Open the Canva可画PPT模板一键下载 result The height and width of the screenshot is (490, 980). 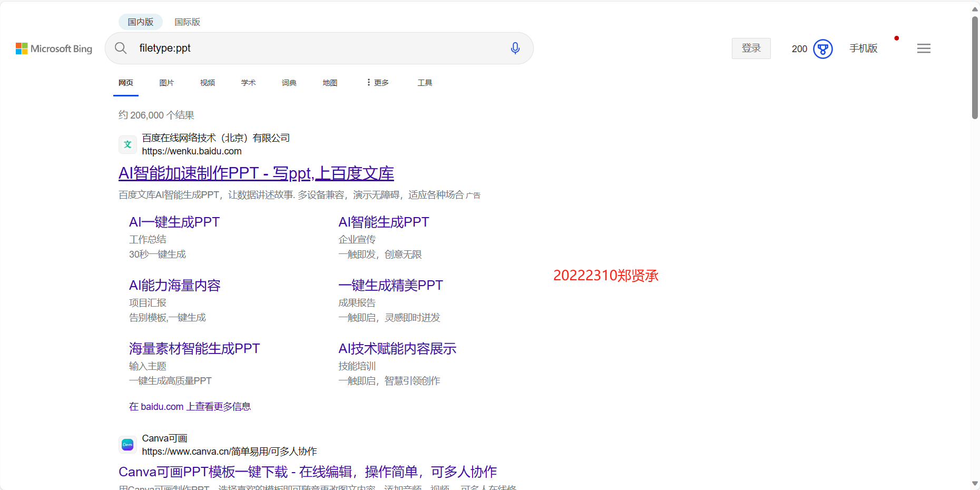[x=308, y=472]
